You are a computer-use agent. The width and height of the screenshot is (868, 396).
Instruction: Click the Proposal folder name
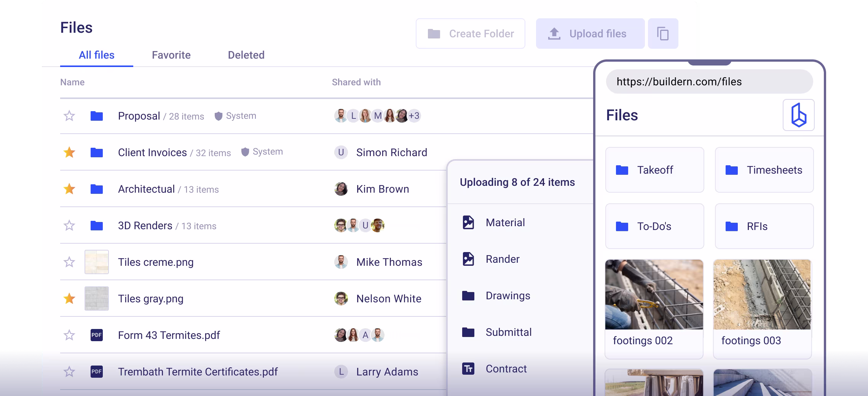tap(139, 116)
